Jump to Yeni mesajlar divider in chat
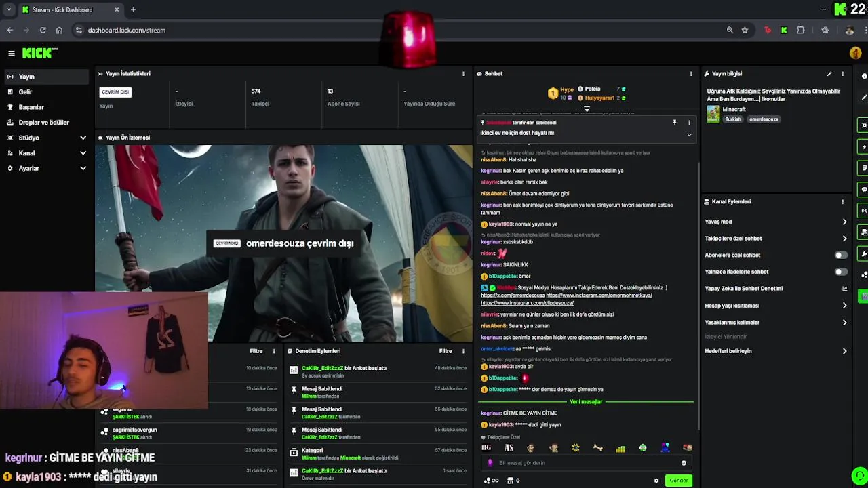Image resolution: width=868 pixels, height=488 pixels. coord(586,402)
